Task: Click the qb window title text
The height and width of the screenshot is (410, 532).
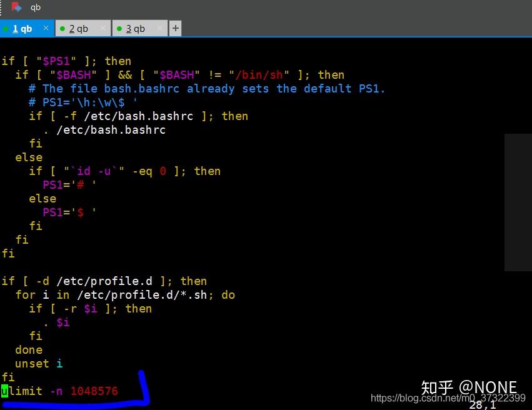Action: coord(35,7)
